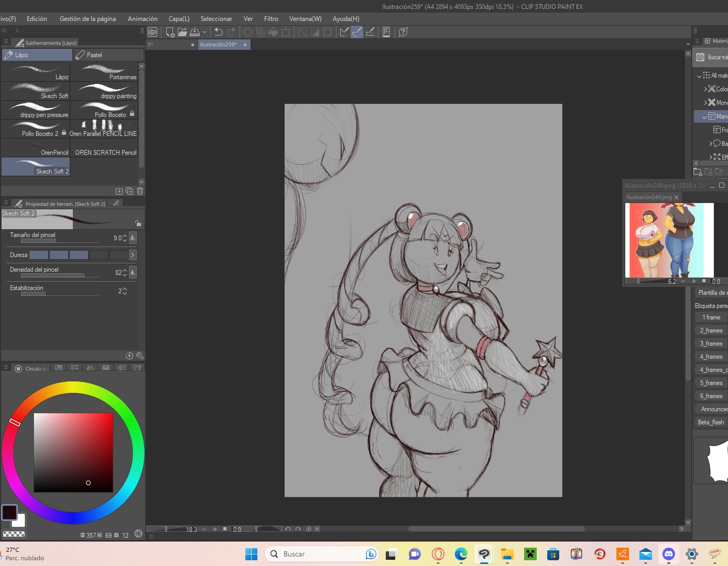This screenshot has height=566, width=728.
Task: Reset tool property to initial settings icon
Action: click(129, 356)
